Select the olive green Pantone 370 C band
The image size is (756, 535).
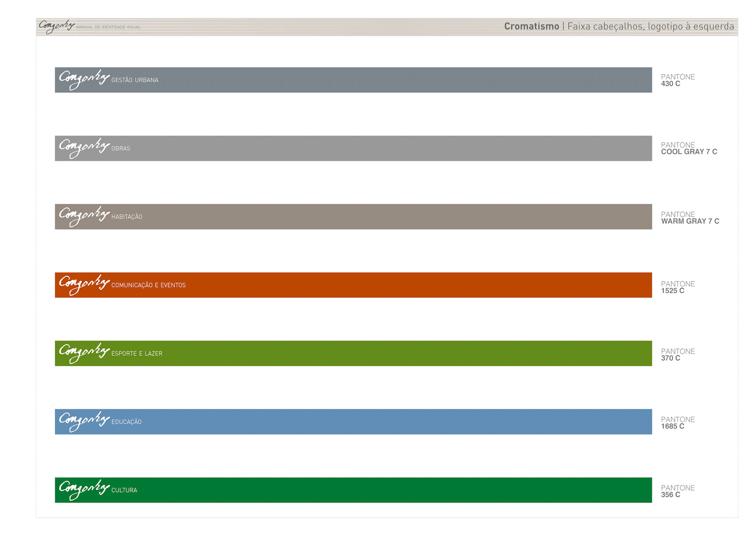(353, 353)
